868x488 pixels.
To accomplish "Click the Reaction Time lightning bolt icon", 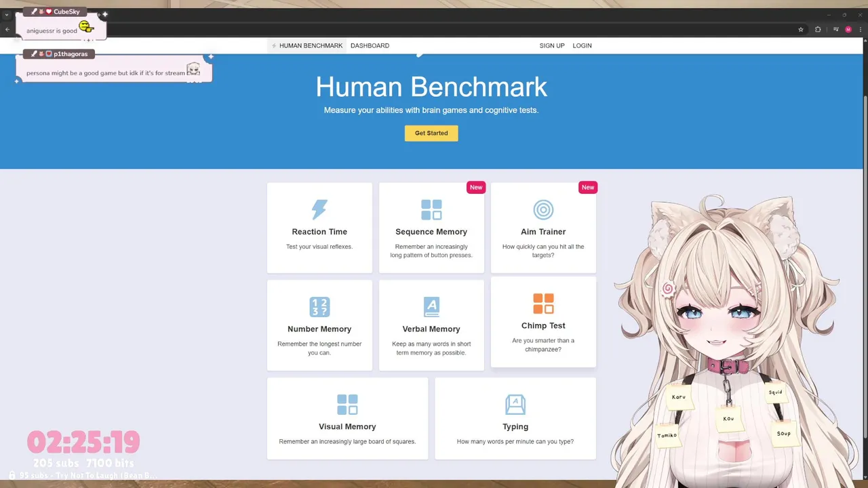I will (x=319, y=209).
